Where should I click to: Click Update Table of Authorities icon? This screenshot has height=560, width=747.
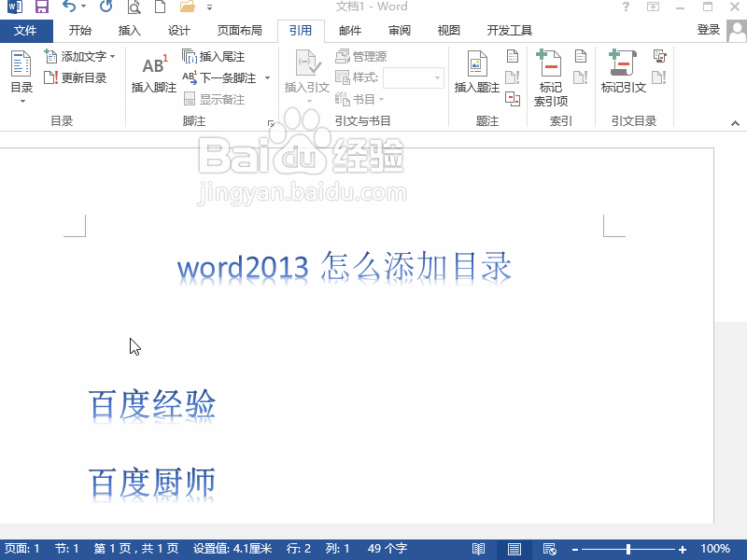(x=659, y=77)
